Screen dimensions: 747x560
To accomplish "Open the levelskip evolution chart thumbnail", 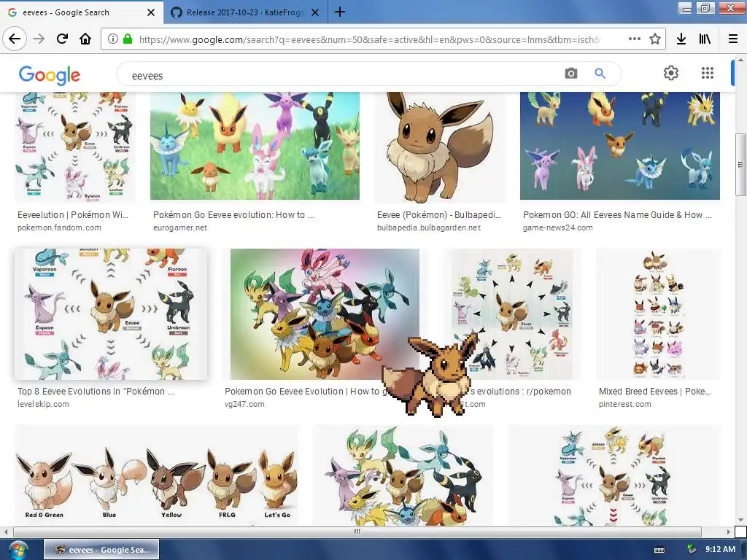I will pyautogui.click(x=111, y=314).
